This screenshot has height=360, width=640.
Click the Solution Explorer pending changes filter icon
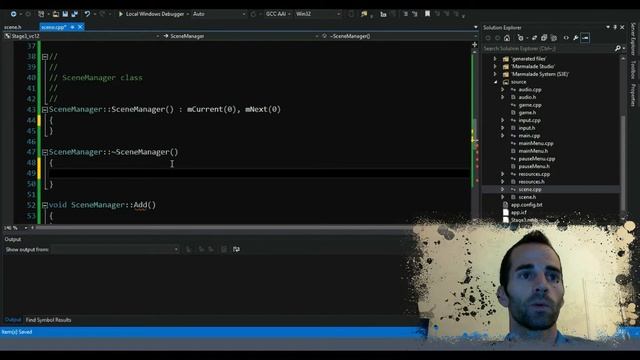point(521,38)
